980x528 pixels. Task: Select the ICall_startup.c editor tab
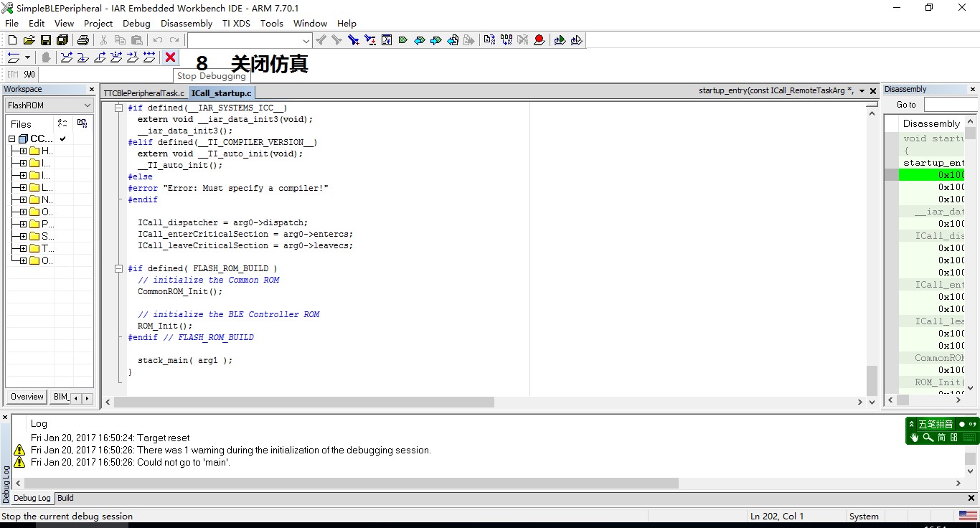[222, 93]
